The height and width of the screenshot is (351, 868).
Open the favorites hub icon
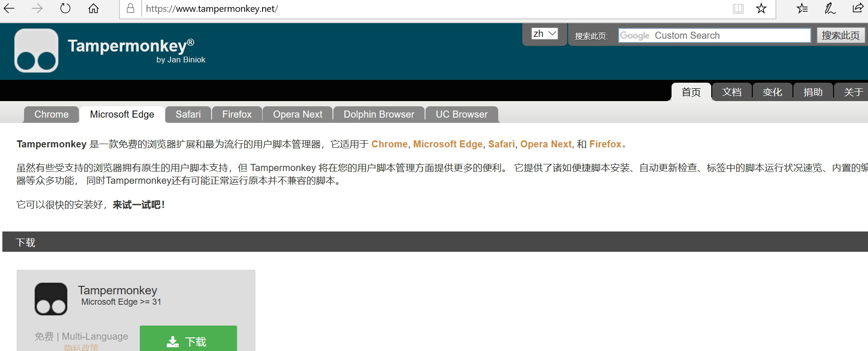pos(802,9)
